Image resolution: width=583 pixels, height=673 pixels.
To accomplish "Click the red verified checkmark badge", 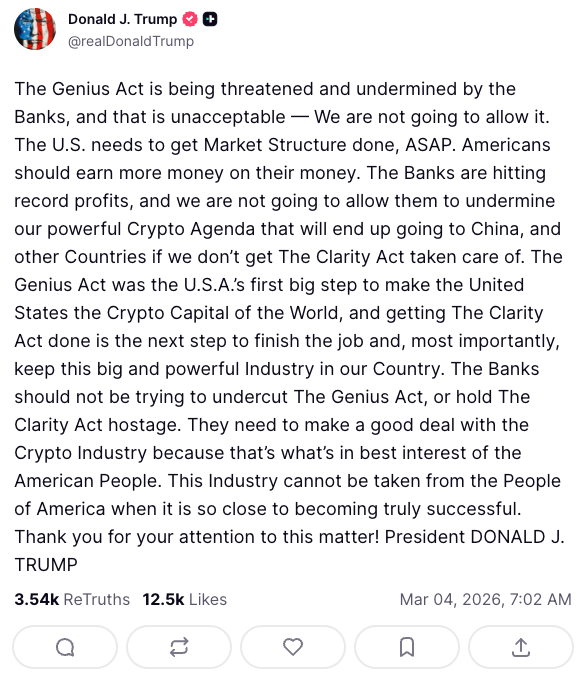I will pyautogui.click(x=190, y=19).
